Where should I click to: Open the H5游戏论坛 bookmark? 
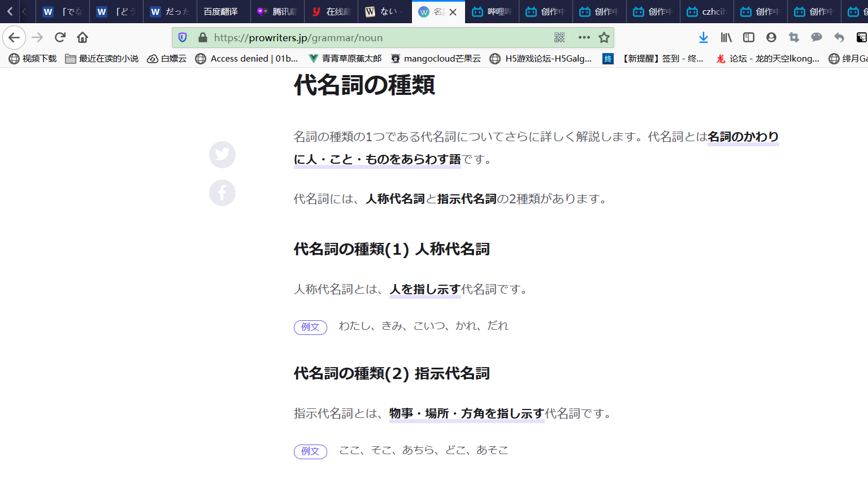(541, 59)
